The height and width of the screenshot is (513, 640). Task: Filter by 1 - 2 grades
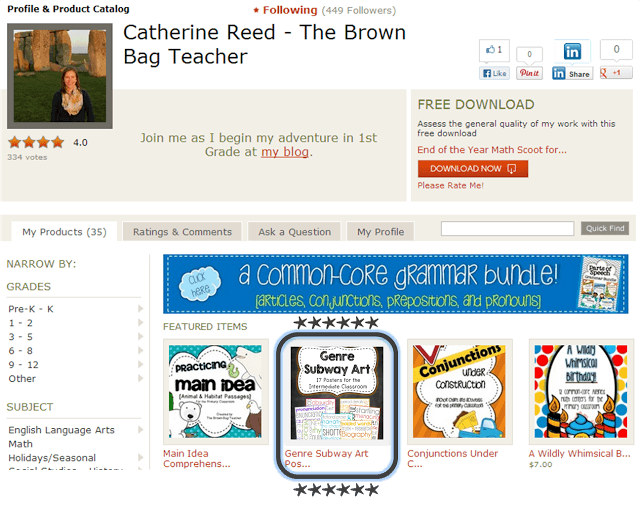coord(21,323)
